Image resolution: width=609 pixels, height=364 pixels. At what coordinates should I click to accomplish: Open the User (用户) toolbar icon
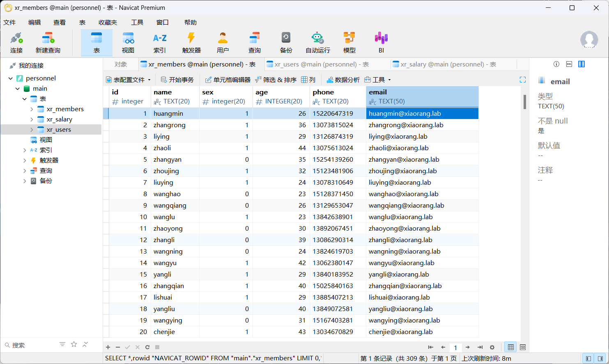223,43
